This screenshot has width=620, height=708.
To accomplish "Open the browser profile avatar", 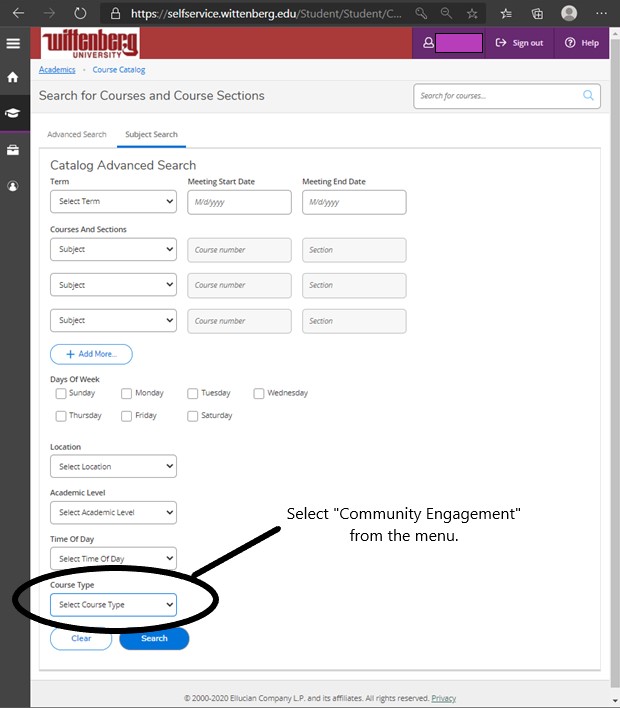I will (569, 13).
